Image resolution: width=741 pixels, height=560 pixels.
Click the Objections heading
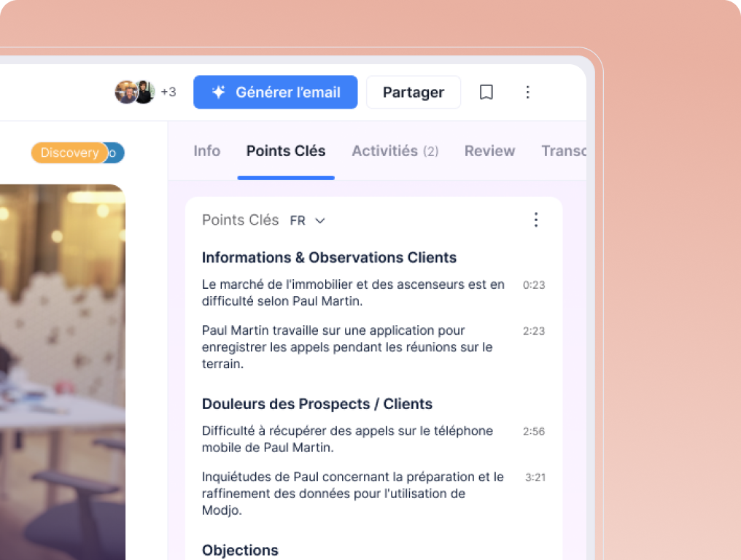point(240,550)
